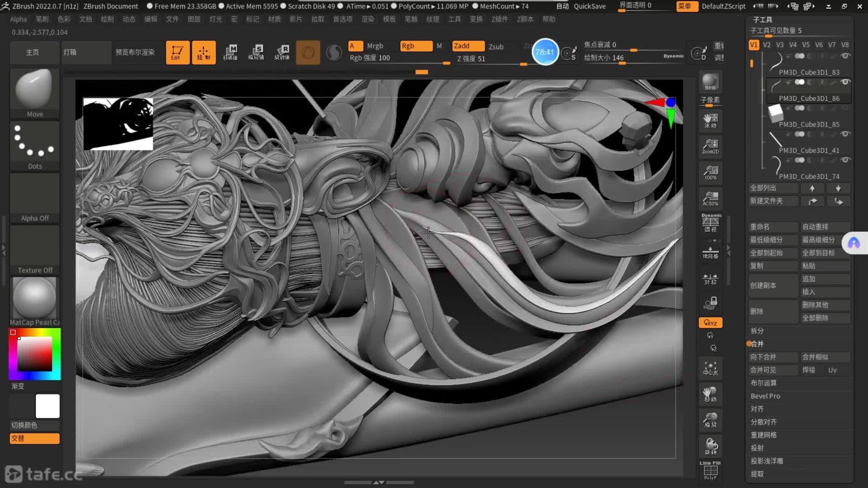Screen dimensions: 868x488
Task: Toggle visibility eye of PM3D_Cube3D1_83
Action: (844, 56)
